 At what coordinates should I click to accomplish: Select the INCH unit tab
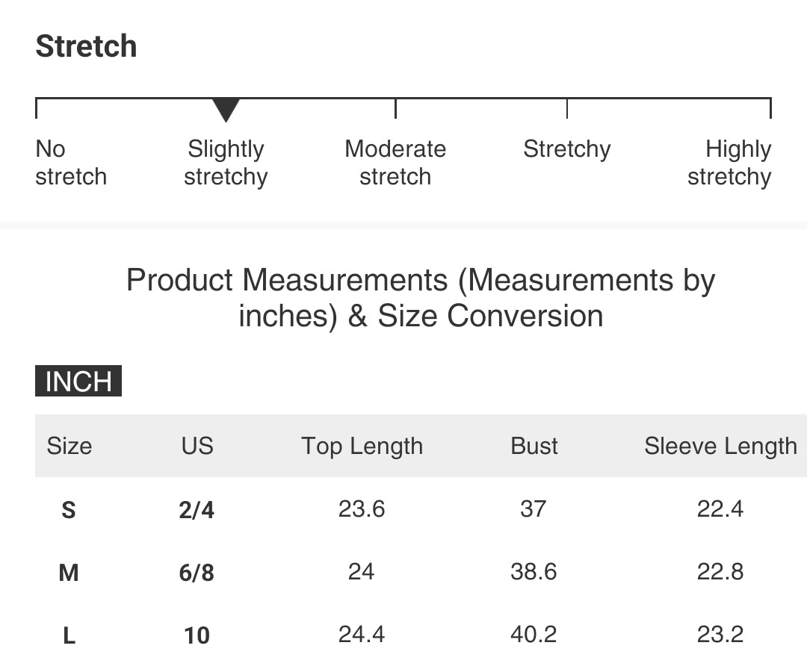coord(78,381)
